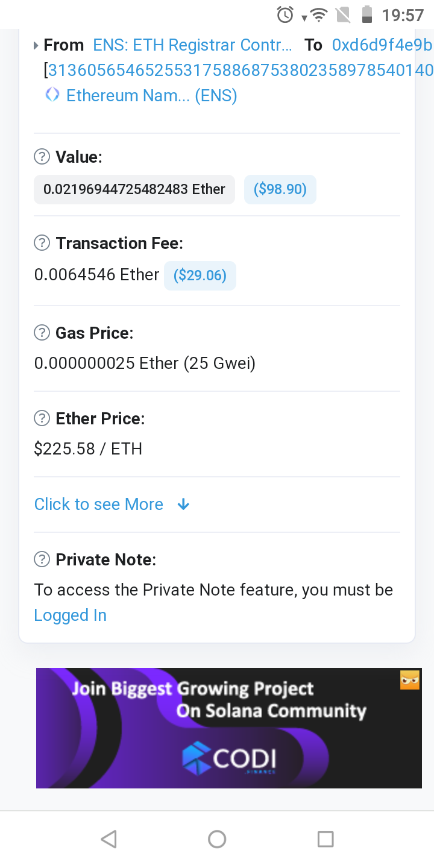The width and height of the screenshot is (434, 868).
Task: Open the 0xd6d9f4e9b recipient address
Action: [x=382, y=45]
